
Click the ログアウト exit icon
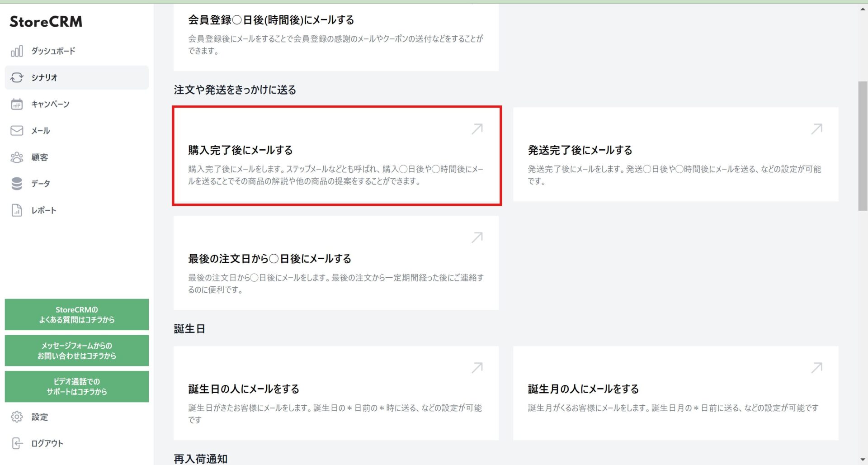[x=17, y=443]
